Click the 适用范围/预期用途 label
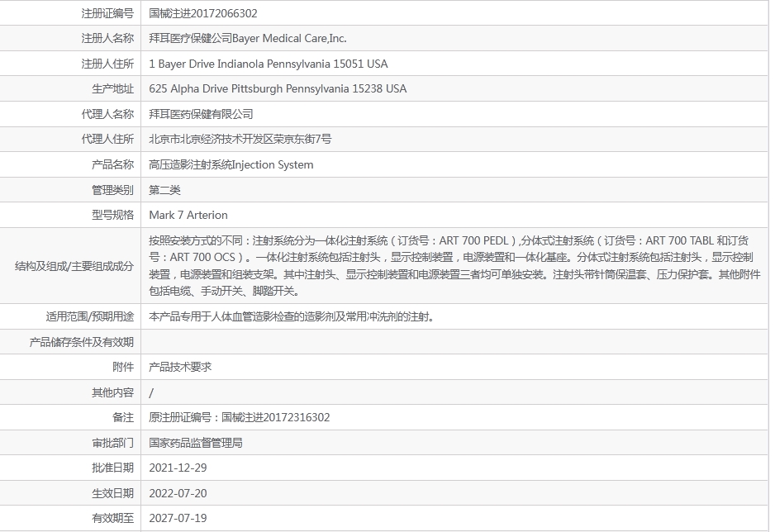This screenshot has height=532, width=775. click(x=89, y=316)
